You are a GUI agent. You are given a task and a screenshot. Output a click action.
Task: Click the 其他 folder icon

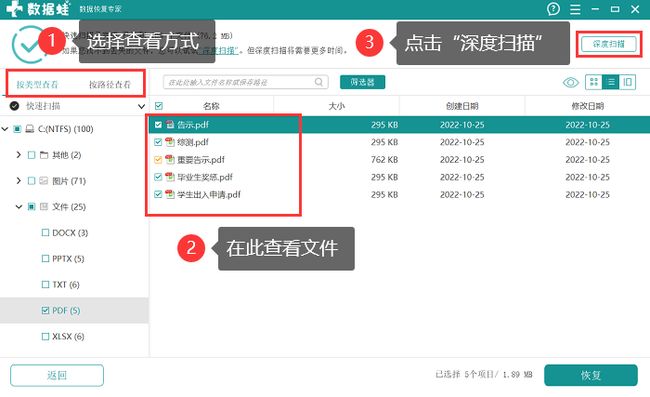[44, 155]
